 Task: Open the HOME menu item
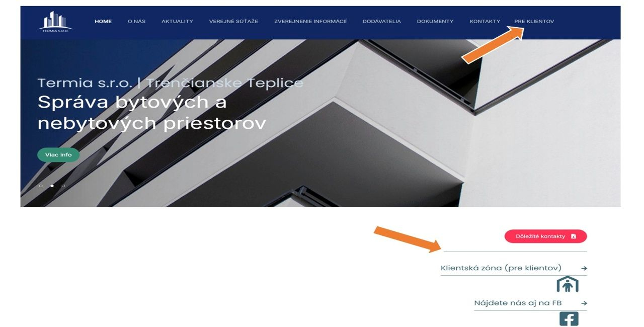point(103,22)
